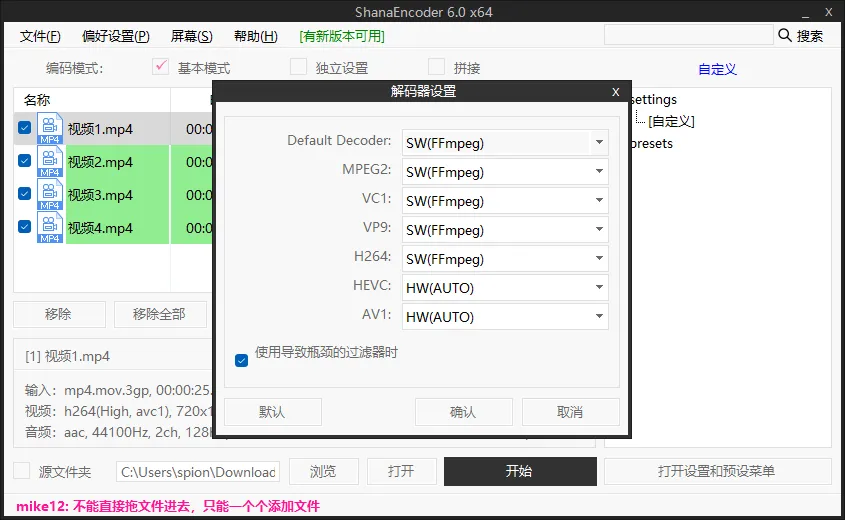Screen dimensions: 845x520
Task: Click the 默认 button in dialog
Action: point(273,412)
